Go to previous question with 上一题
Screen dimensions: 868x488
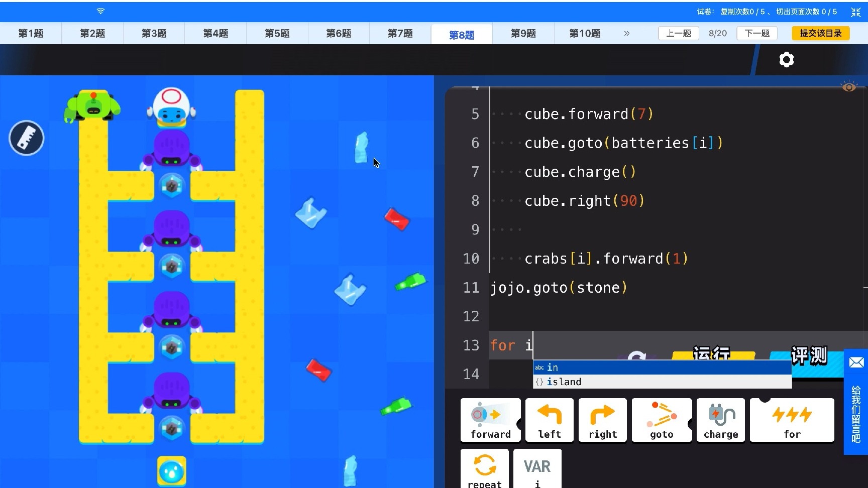tap(679, 33)
